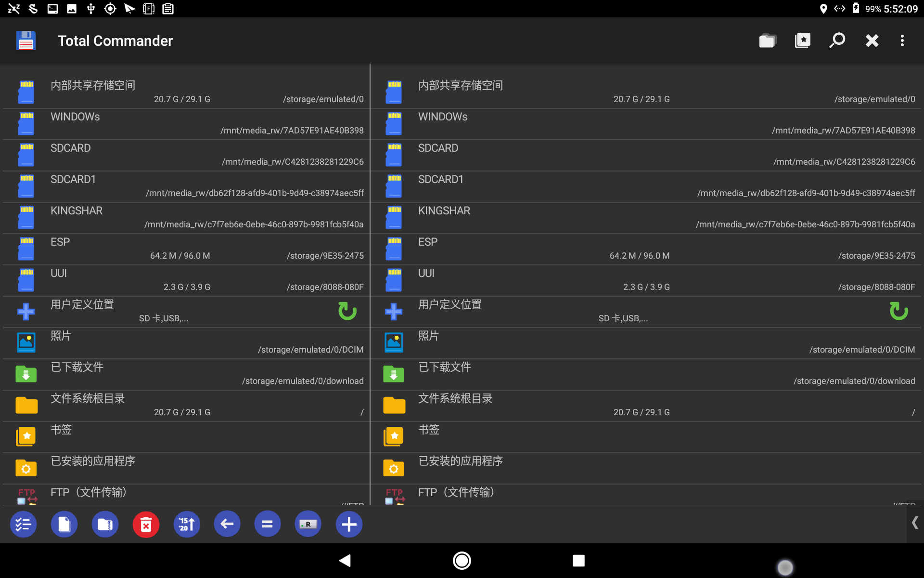
Task: Open 已安装的应用程序 in the right panel
Action: pyautogui.click(x=645, y=468)
